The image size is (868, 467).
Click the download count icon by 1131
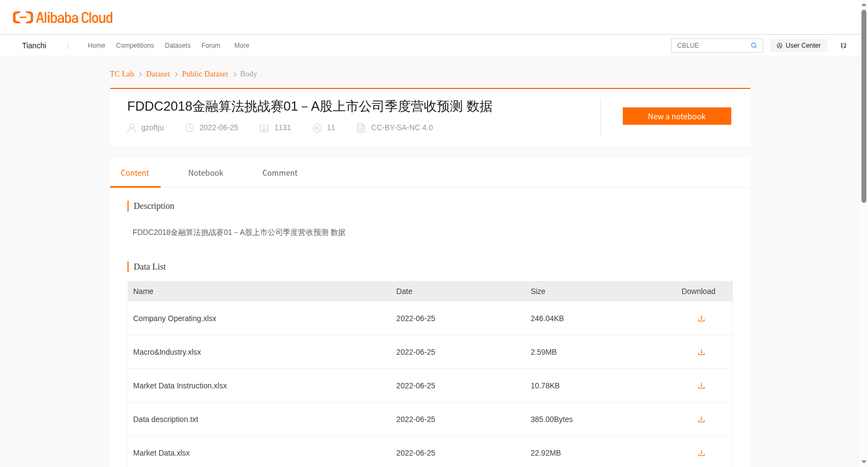tap(264, 128)
